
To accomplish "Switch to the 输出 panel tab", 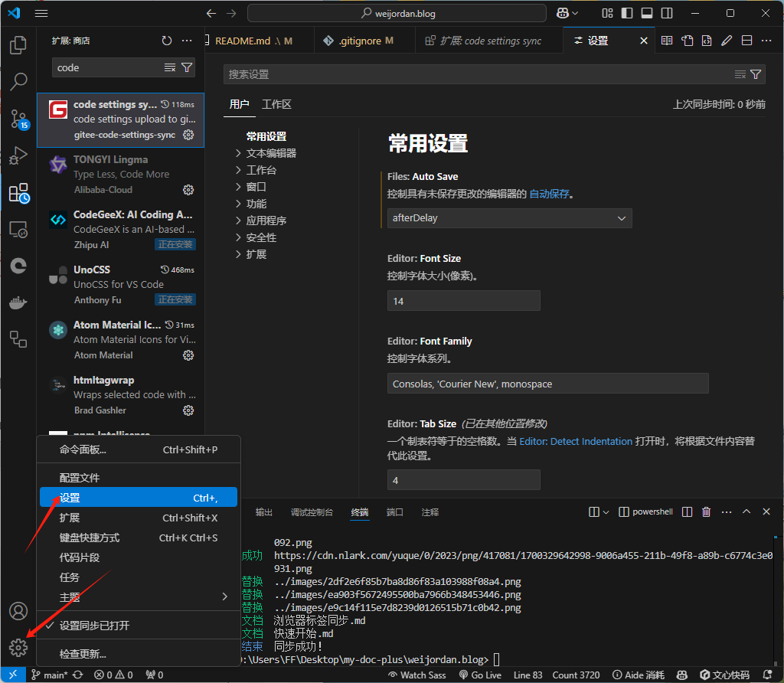I will pos(264,512).
